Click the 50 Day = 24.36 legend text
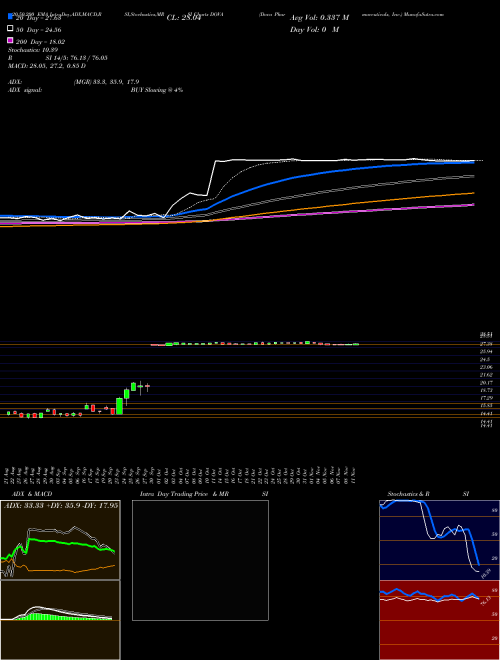This screenshot has height=660, width=500. click(38, 29)
